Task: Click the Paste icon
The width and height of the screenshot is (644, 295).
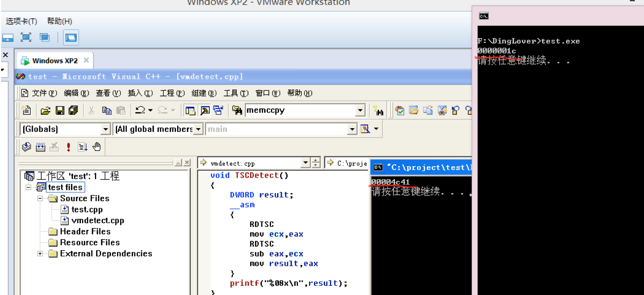Action: (x=121, y=110)
